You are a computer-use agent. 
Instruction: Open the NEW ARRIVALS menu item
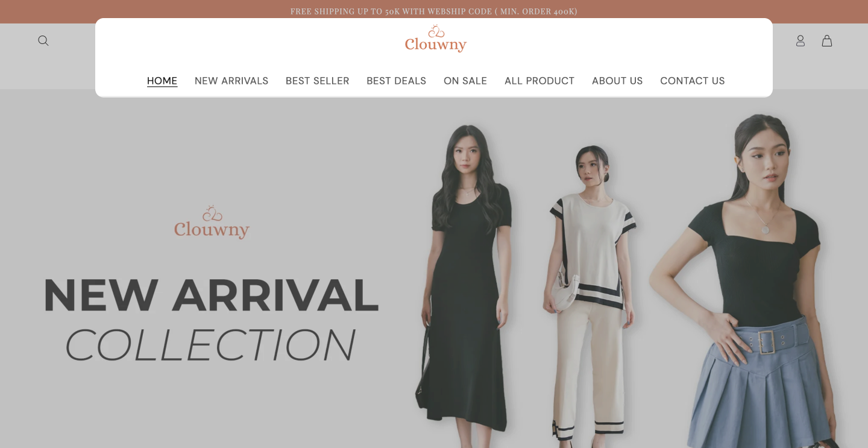[x=231, y=81]
